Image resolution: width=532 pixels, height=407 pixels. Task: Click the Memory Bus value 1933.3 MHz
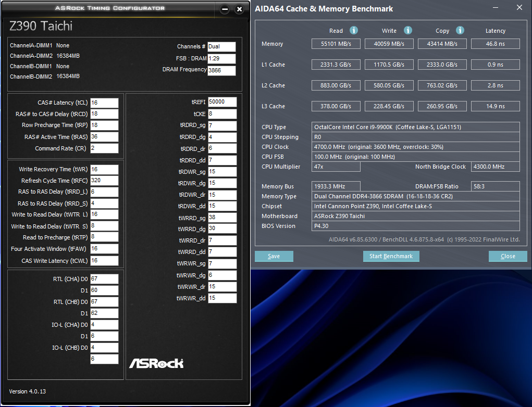click(x=336, y=186)
